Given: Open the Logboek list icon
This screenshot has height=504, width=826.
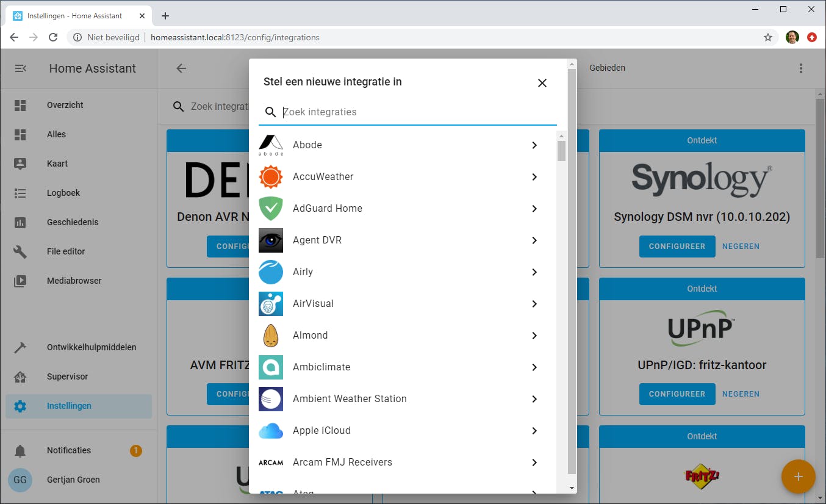Looking at the screenshot, I should [x=20, y=193].
